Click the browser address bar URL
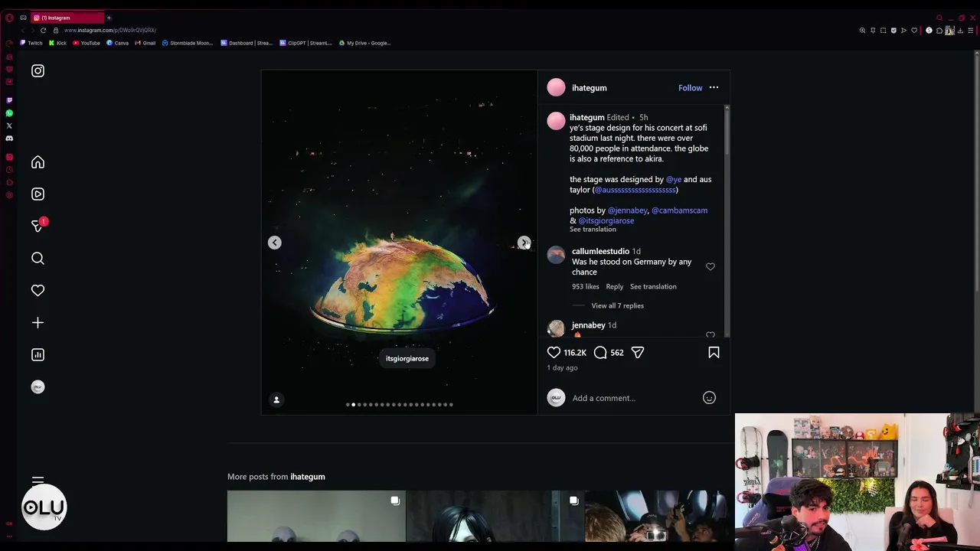Screen dimensions: 980x551 coord(109,31)
